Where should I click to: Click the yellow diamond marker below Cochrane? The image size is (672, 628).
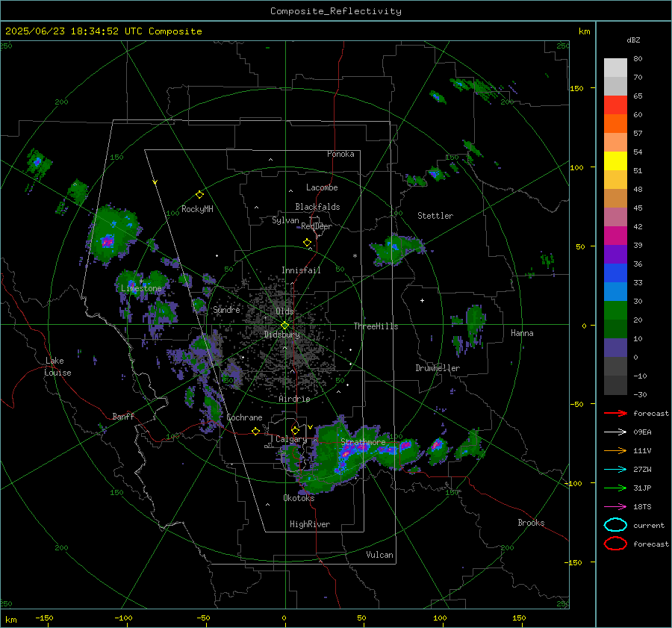click(255, 431)
